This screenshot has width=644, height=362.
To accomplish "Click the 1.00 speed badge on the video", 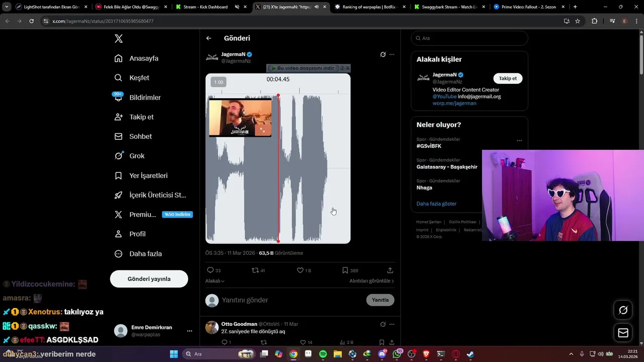I will pos(218,82).
